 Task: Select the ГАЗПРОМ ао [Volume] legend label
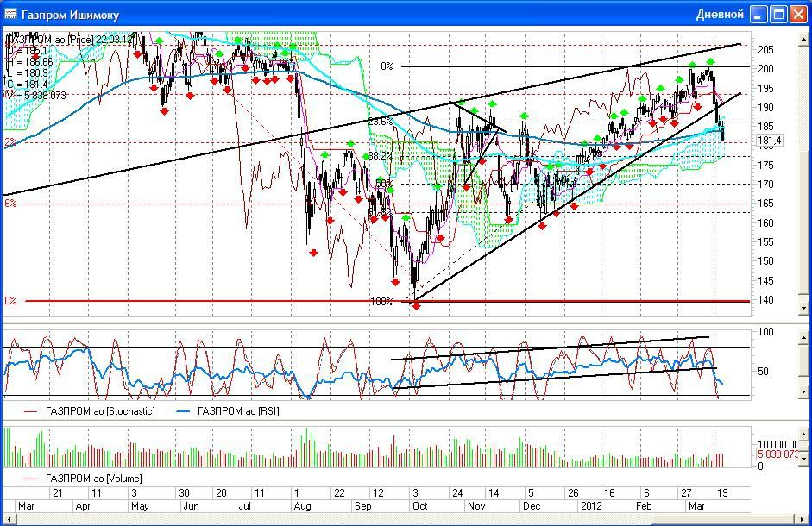click(x=94, y=479)
